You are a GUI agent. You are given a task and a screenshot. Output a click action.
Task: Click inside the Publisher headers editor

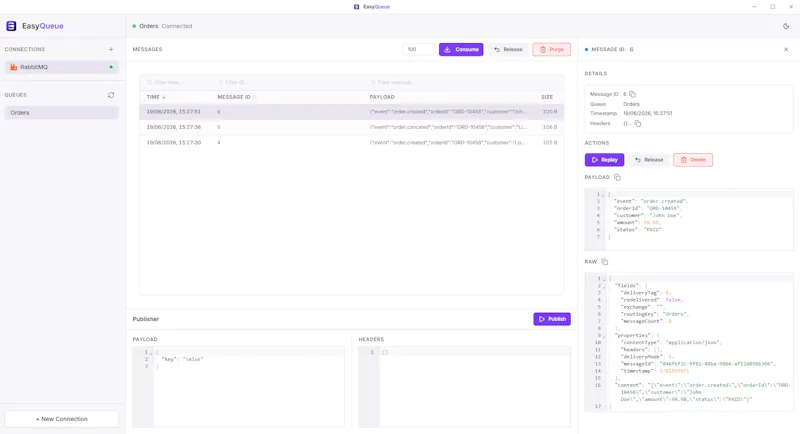[x=474, y=387]
